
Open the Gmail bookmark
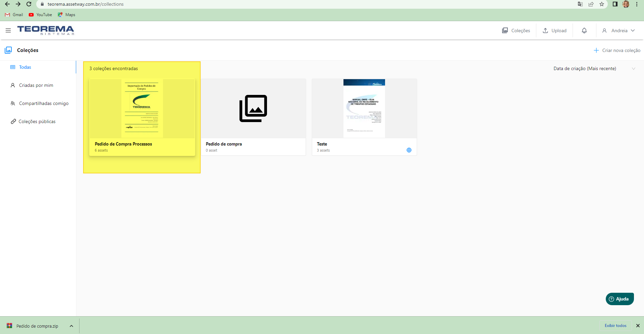point(14,15)
